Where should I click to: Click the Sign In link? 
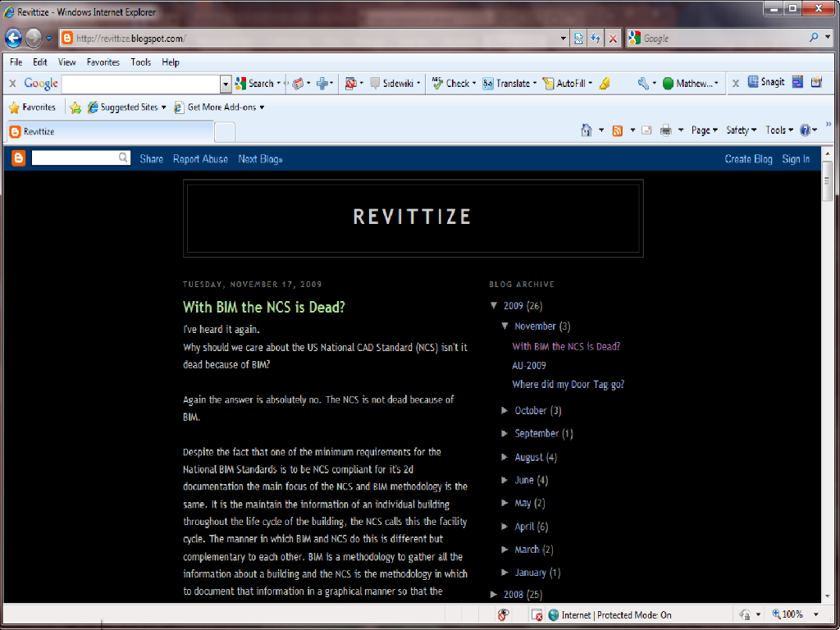click(x=795, y=159)
